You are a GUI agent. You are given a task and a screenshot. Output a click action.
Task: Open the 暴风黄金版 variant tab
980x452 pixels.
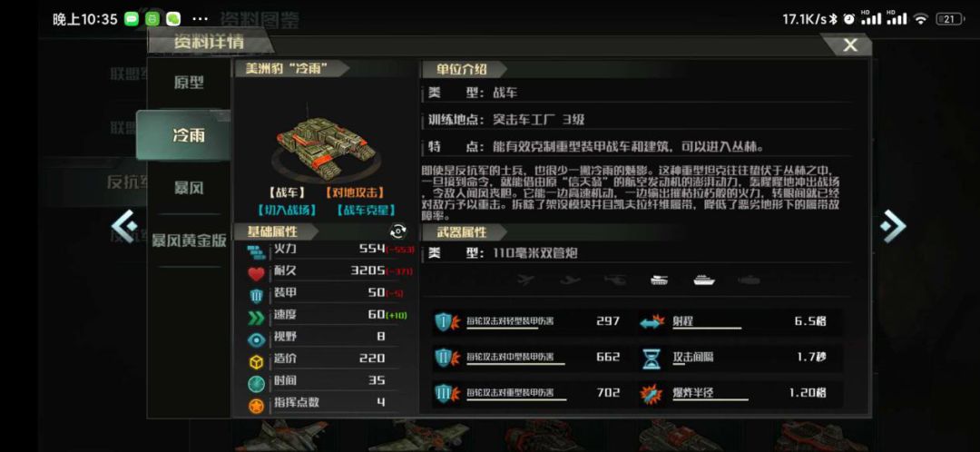click(189, 240)
